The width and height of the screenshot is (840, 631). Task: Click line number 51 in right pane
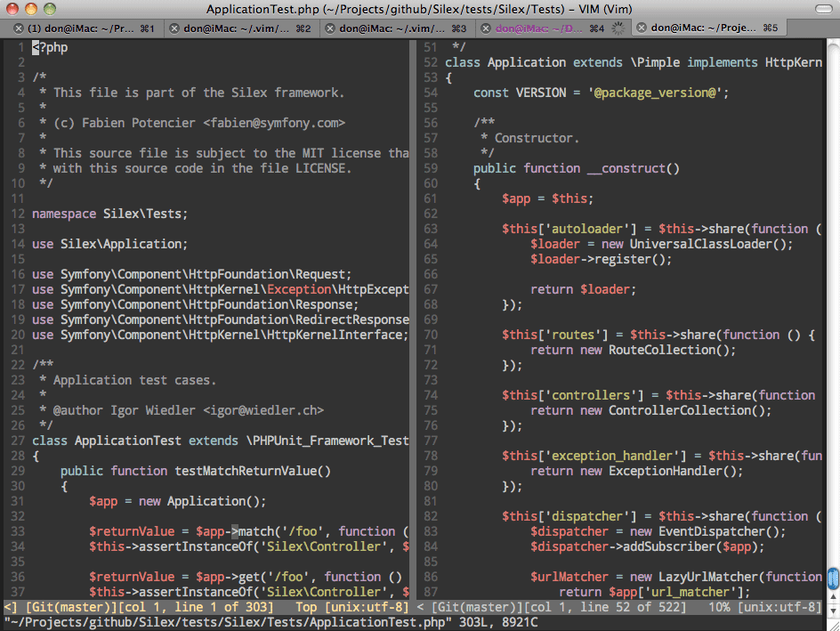[x=430, y=48]
